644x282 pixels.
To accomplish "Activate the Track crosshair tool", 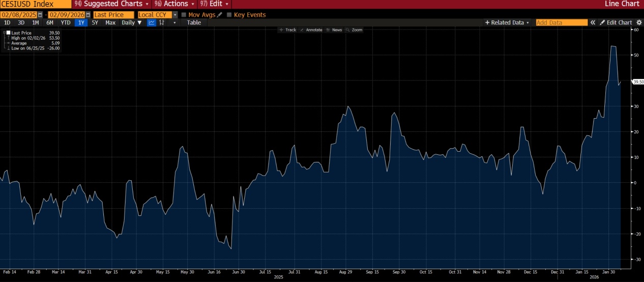I will click(x=287, y=30).
